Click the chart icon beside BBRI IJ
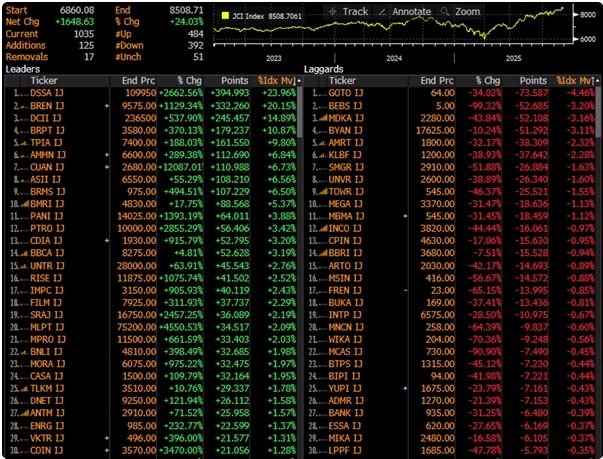The image size is (603, 459). [x=323, y=253]
